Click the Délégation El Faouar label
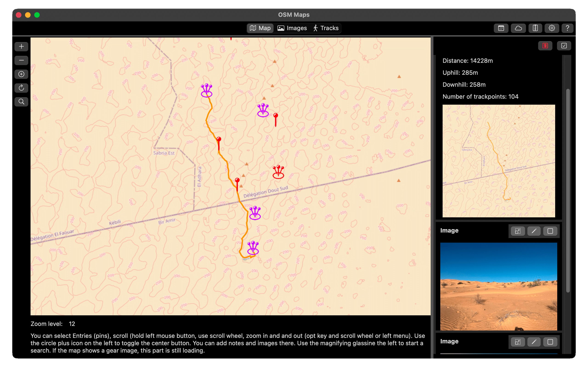 (52, 235)
